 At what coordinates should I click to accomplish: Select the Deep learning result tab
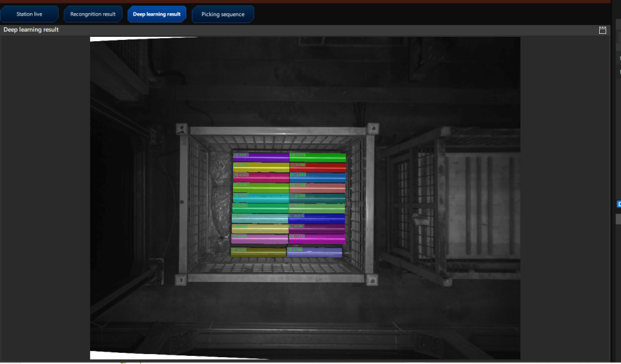[156, 13]
